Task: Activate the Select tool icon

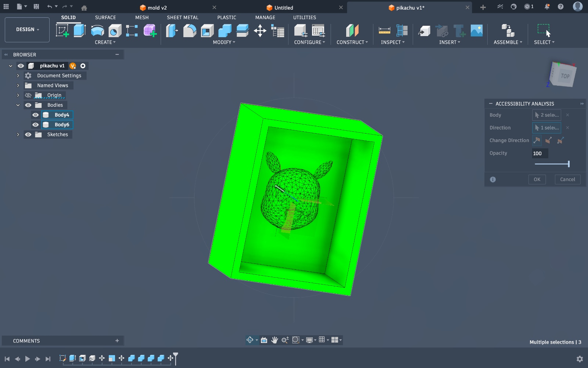Action: pos(544,31)
